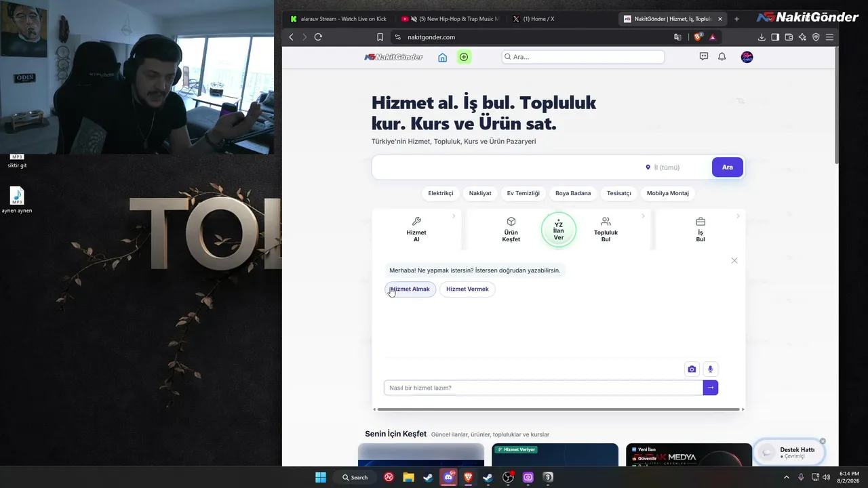Open the Hizmet Veriyor listing thumbnail
868x488 pixels.
(555, 455)
